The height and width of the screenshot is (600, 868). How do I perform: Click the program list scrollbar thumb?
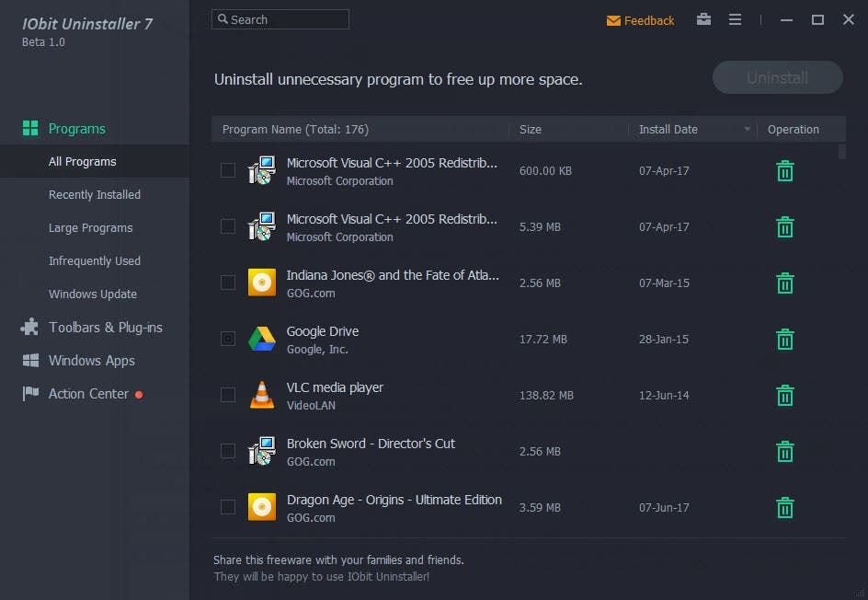[841, 152]
